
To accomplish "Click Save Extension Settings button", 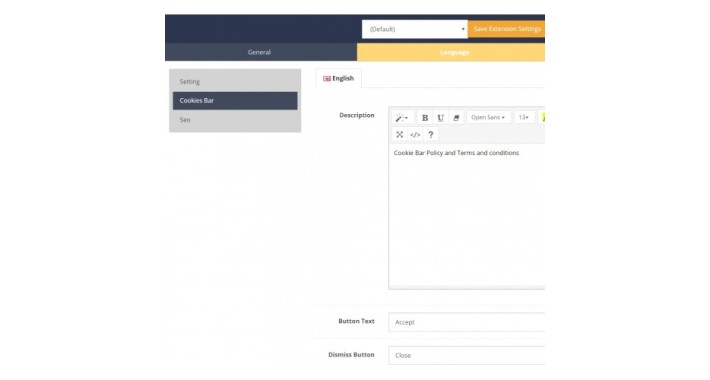I will click(x=506, y=29).
